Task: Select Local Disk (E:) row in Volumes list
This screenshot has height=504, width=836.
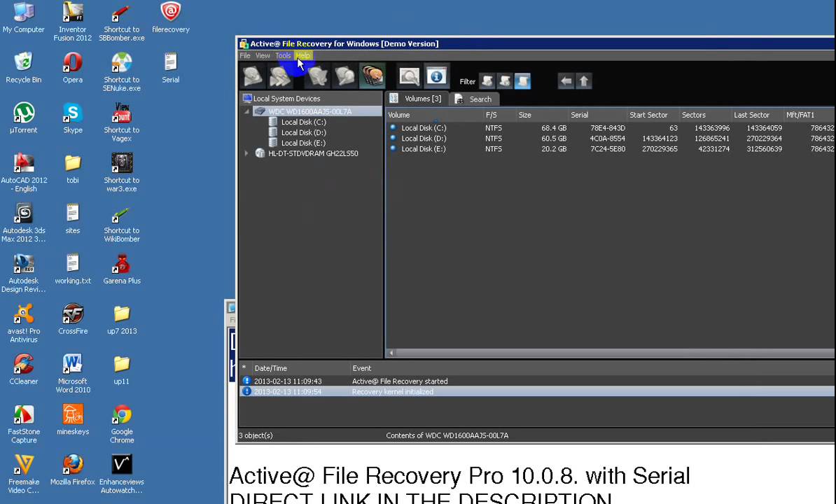Action: pyautogui.click(x=423, y=149)
